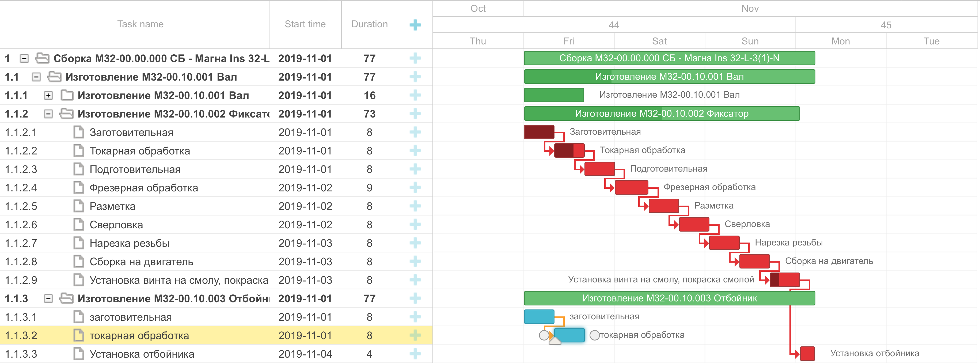This screenshot has width=980, height=363.
Task: Click the add-column plus icon in header
Action: tap(415, 25)
